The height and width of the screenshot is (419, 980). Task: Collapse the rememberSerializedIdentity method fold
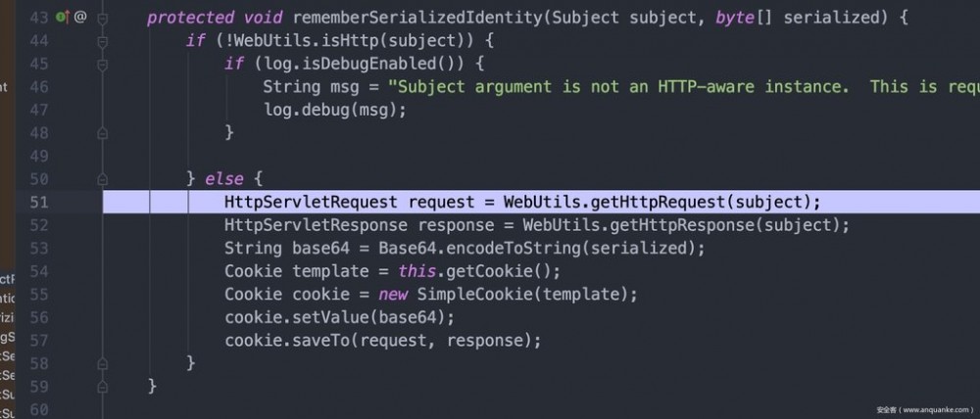[x=104, y=18]
